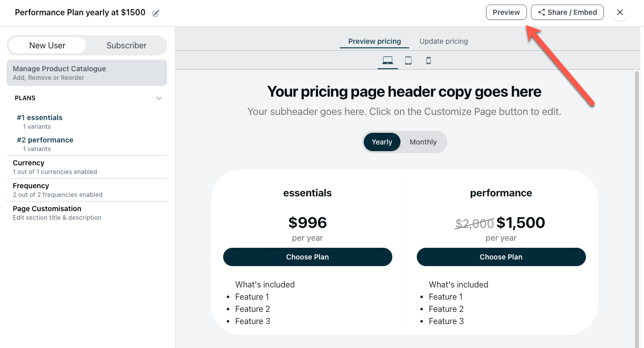Switch to the Update pricing tab
This screenshot has width=644, height=348.
point(443,41)
